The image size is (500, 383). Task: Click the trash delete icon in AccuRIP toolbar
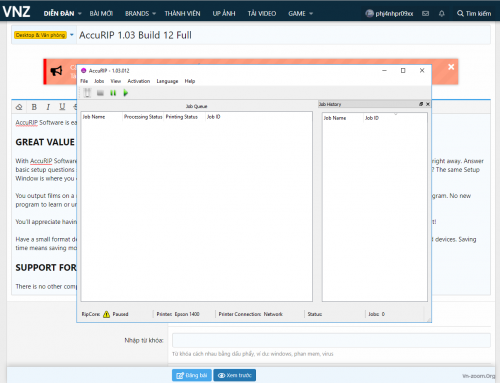click(87, 93)
